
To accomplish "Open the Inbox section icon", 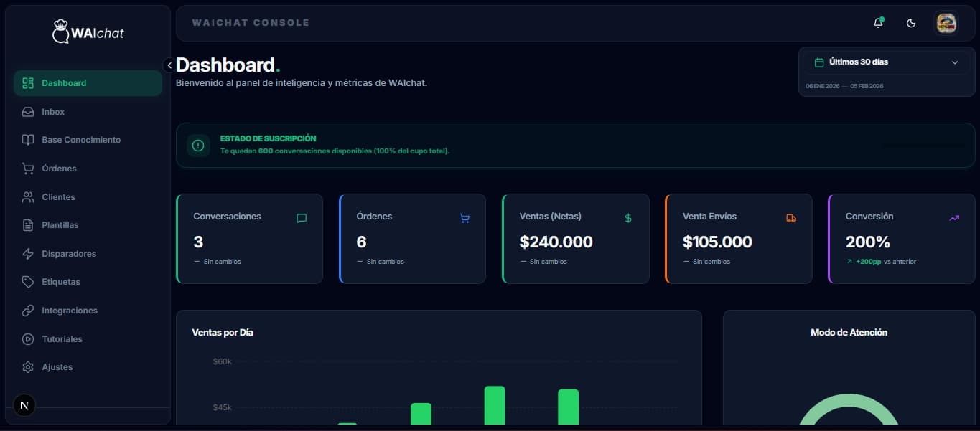I will pos(27,112).
